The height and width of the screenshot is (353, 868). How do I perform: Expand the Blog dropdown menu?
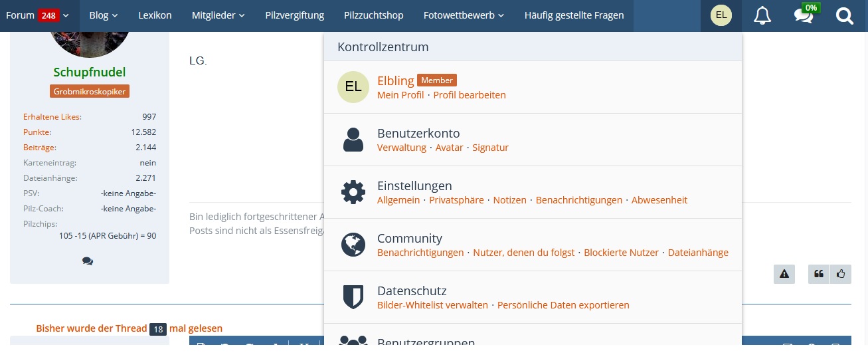103,15
